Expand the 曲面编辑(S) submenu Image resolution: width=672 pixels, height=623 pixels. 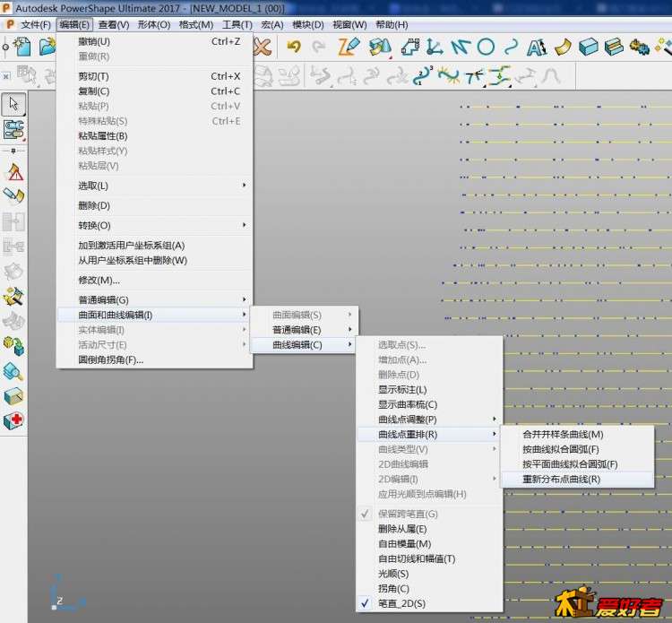pyautogui.click(x=304, y=315)
